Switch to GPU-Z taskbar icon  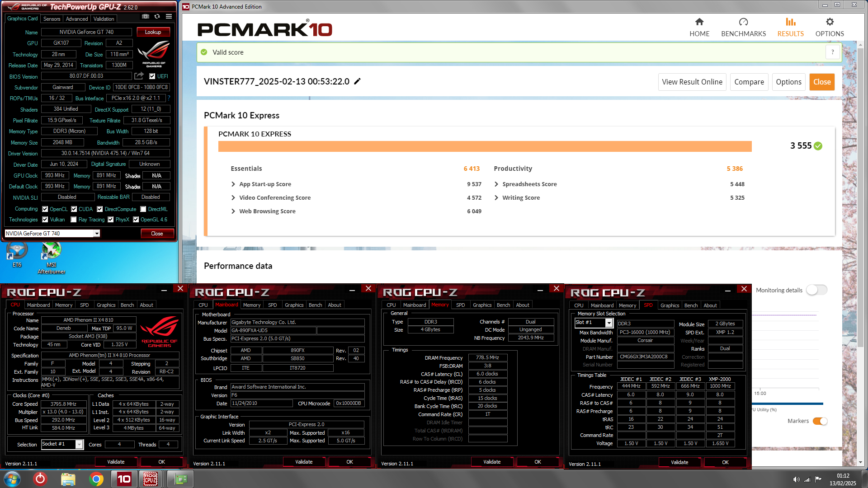pyautogui.click(x=180, y=479)
